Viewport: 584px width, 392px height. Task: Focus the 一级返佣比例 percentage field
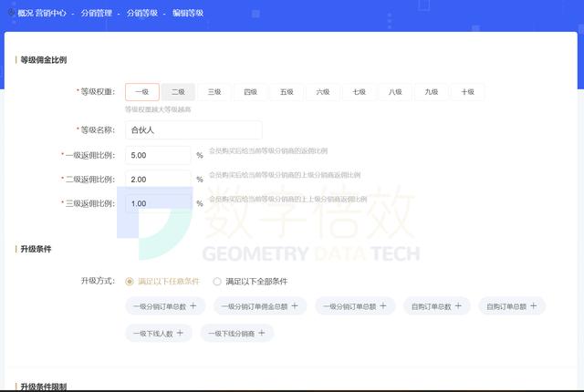(158, 156)
